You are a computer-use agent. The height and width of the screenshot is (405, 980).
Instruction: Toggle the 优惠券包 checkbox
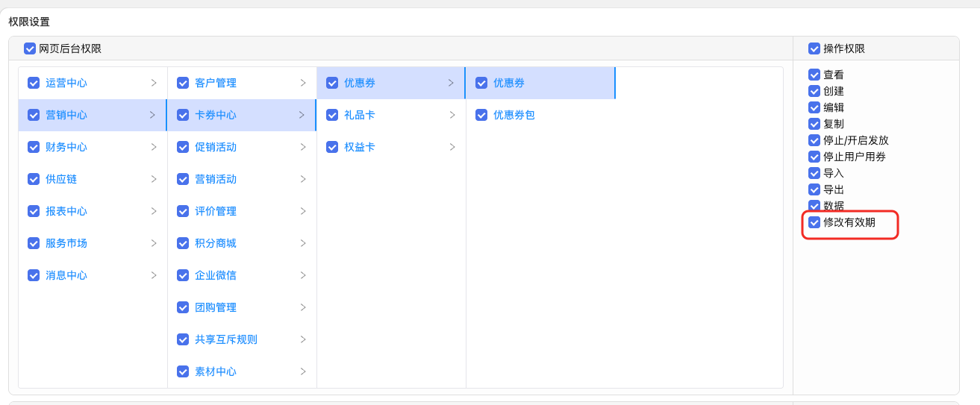[481, 115]
